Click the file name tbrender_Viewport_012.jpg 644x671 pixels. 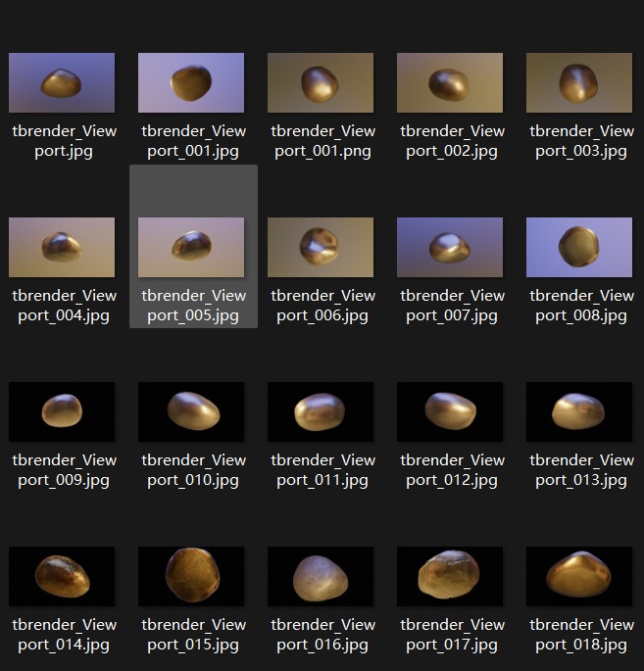tap(452, 470)
